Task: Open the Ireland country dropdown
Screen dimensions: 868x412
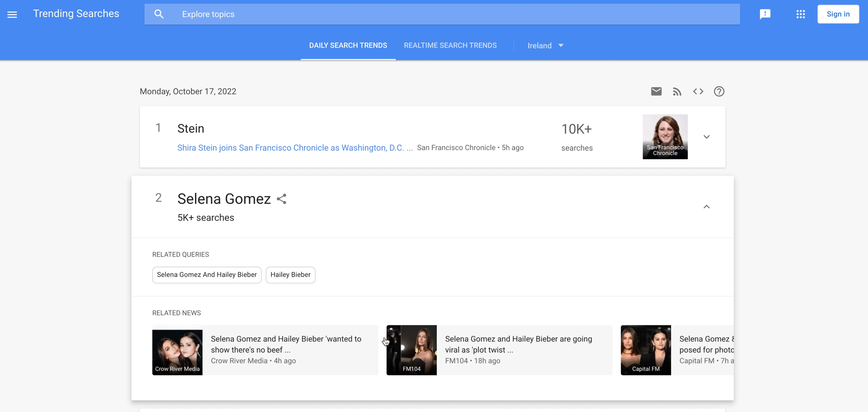Action: (545, 45)
